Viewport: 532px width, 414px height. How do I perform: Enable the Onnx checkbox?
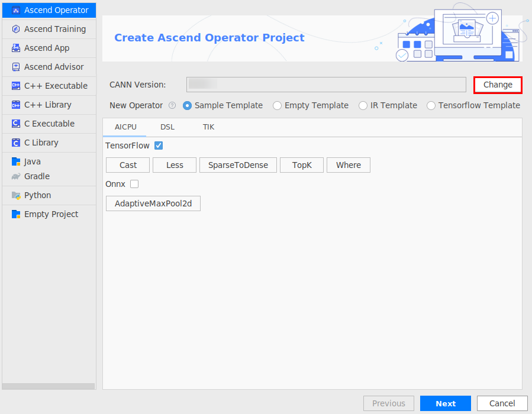(x=134, y=184)
